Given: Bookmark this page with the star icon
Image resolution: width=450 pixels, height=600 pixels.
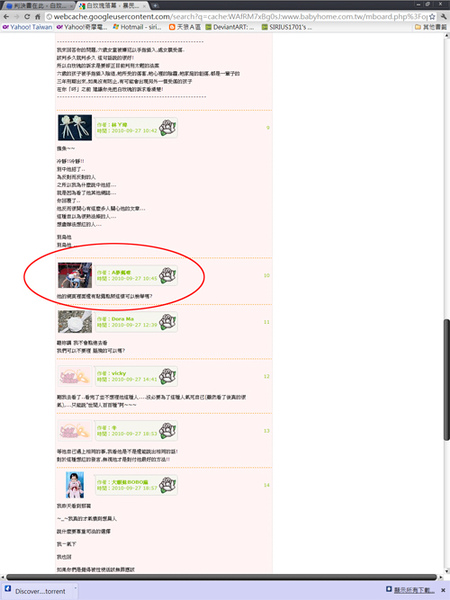Looking at the screenshot, I should pyautogui.click(x=432, y=17).
